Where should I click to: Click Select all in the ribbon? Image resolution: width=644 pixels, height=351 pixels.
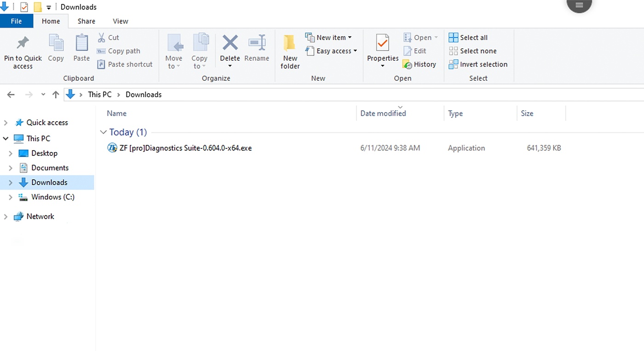click(468, 38)
